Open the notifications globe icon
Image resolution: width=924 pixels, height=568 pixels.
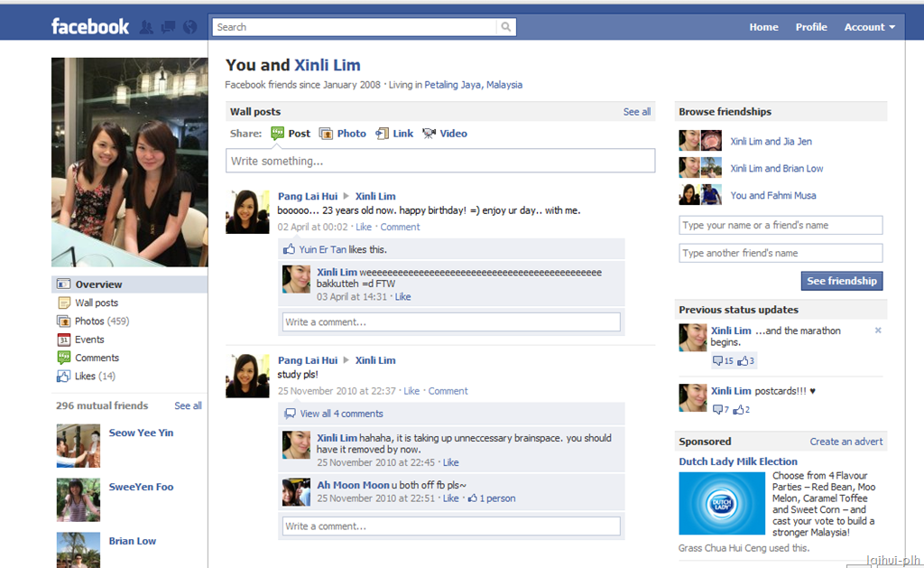pyautogui.click(x=189, y=27)
